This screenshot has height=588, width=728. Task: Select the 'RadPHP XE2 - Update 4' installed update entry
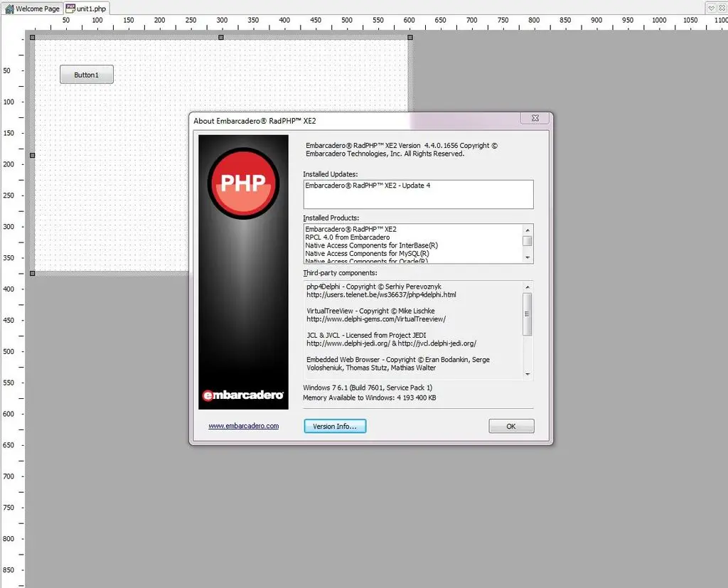click(x=368, y=186)
